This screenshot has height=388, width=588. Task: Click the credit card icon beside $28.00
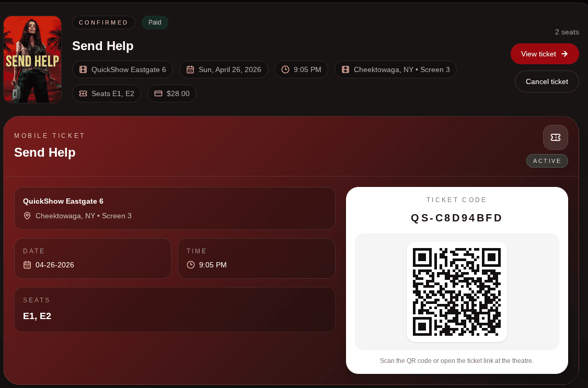(x=158, y=93)
